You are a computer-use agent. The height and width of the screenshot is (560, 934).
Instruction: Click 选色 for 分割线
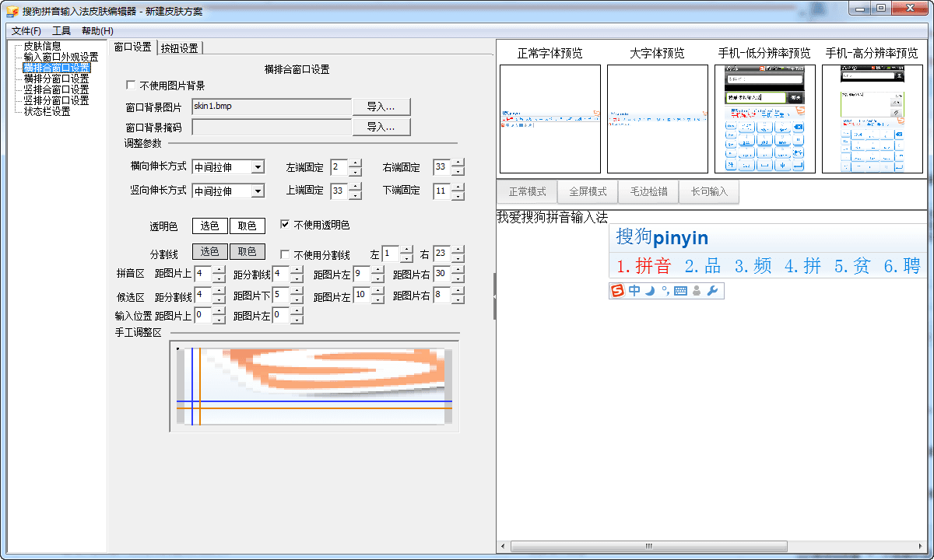pyautogui.click(x=210, y=252)
